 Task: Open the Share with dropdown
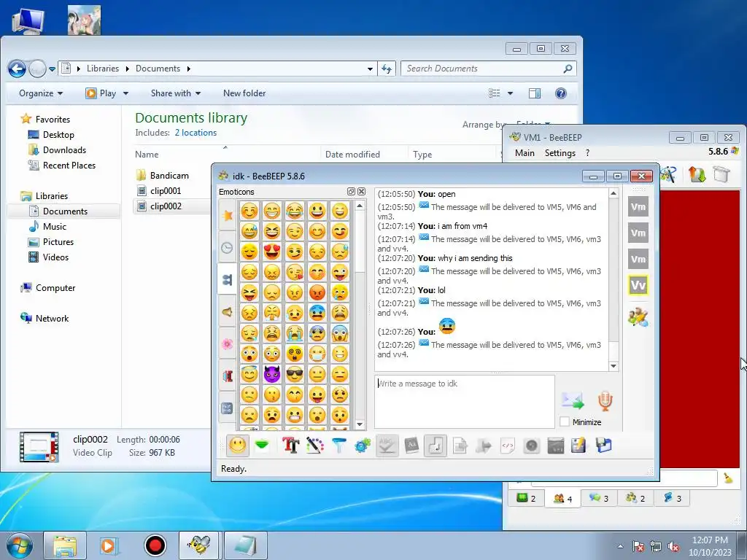pyautogui.click(x=175, y=93)
